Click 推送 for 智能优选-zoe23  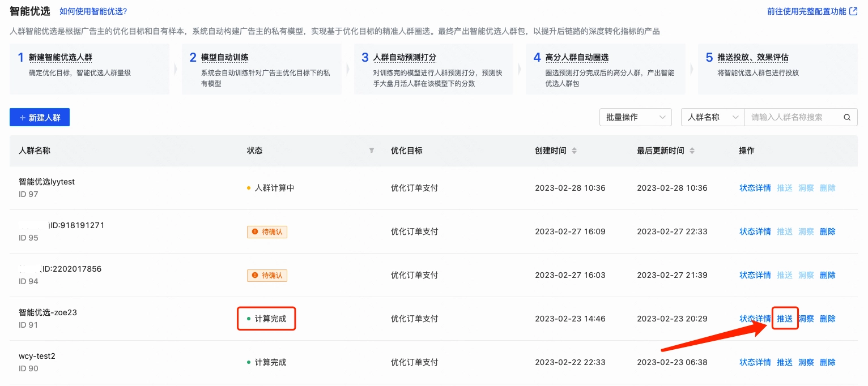(x=785, y=319)
